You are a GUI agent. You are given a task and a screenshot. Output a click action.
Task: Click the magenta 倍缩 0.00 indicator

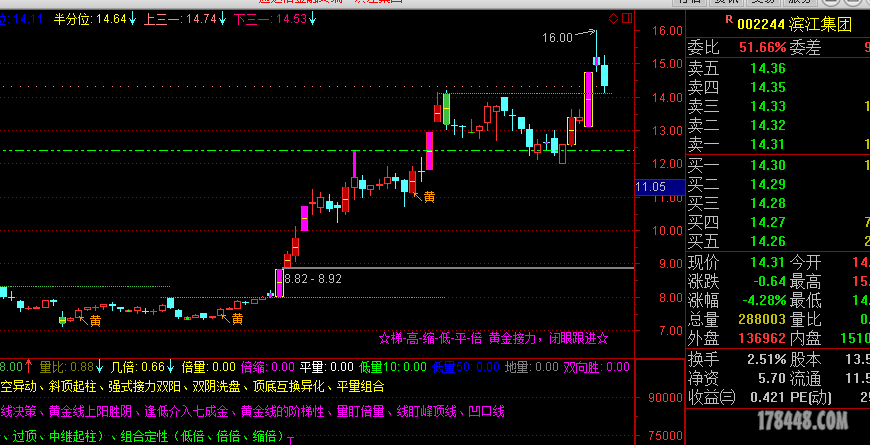point(268,367)
